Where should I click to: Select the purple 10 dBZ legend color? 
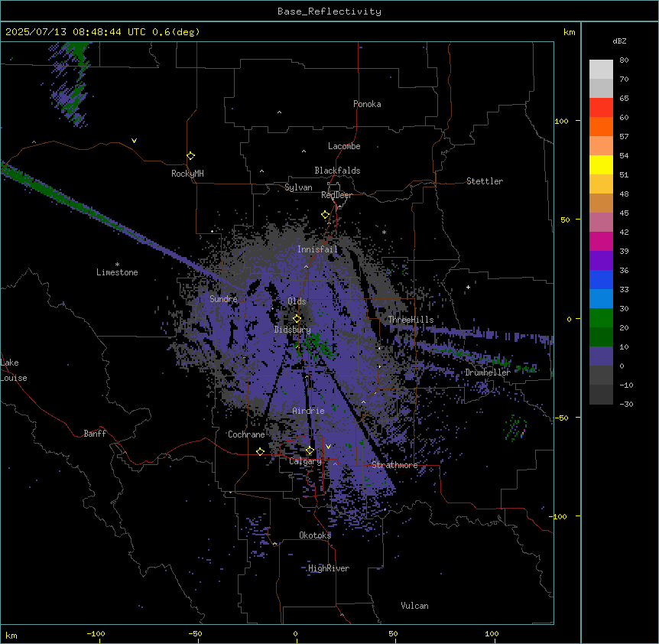pyautogui.click(x=601, y=356)
